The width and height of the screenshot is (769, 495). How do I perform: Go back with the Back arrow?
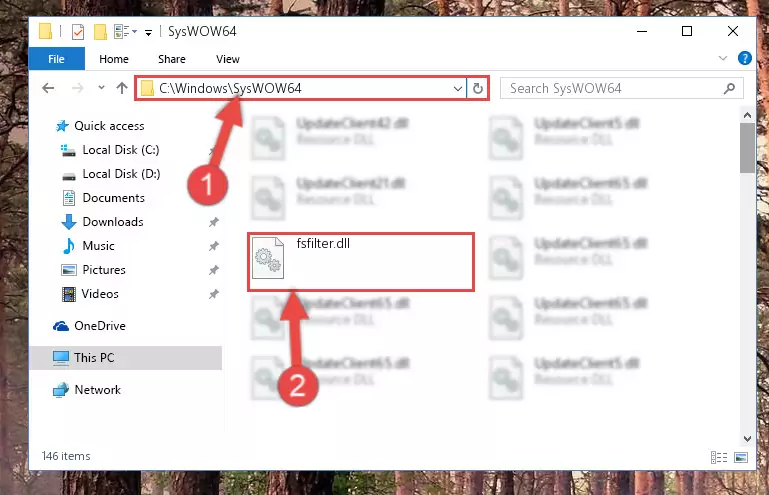tap(48, 88)
